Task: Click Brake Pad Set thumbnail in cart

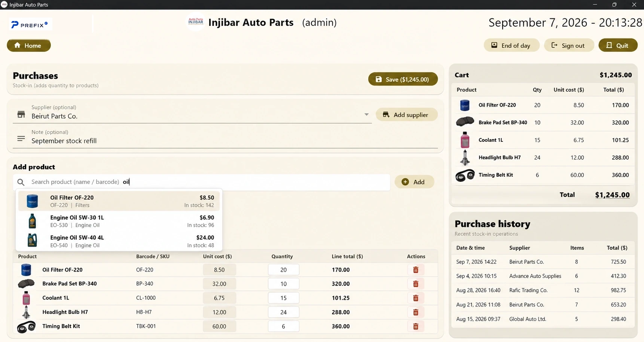Action: (x=465, y=122)
